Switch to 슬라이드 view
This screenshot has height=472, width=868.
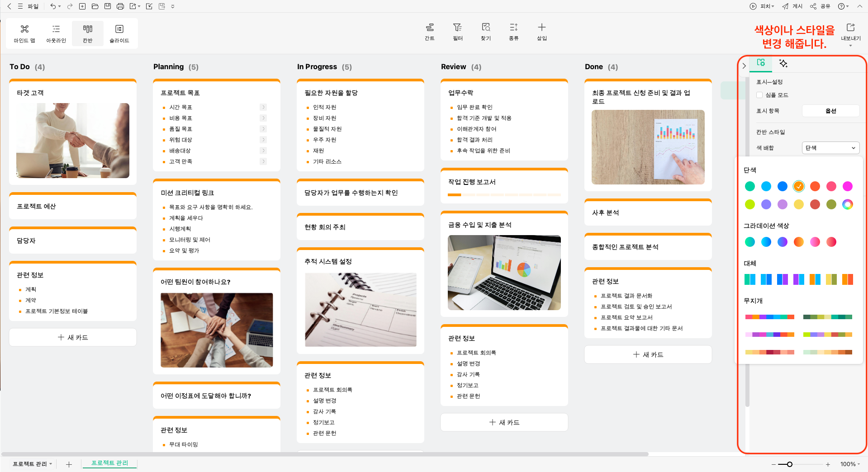click(x=119, y=33)
